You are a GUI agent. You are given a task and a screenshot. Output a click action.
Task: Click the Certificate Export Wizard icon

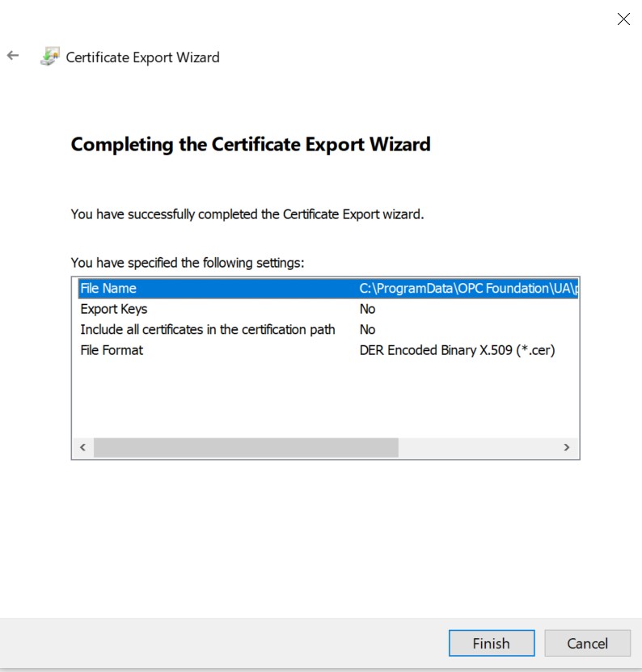click(49, 57)
